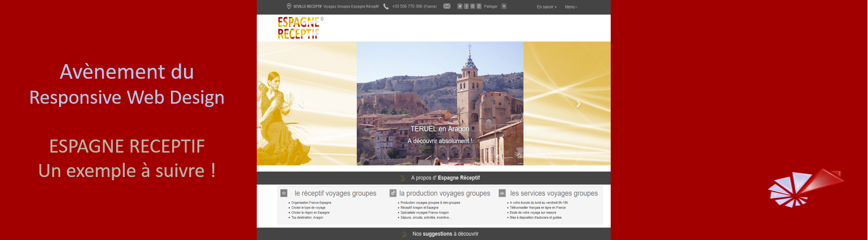The width and height of the screenshot is (868, 240).
Task: Open Séjours, circuits, activités, incentive link
Action: click(426, 217)
